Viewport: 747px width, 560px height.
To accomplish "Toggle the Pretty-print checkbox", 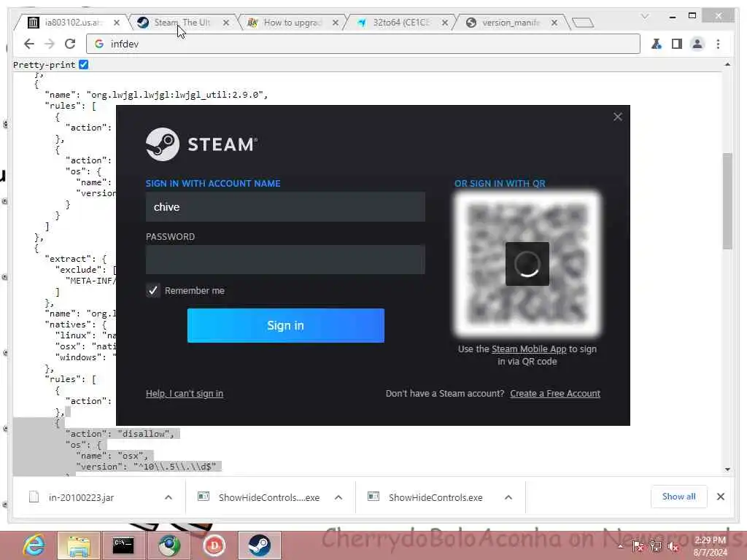I will (x=83, y=65).
